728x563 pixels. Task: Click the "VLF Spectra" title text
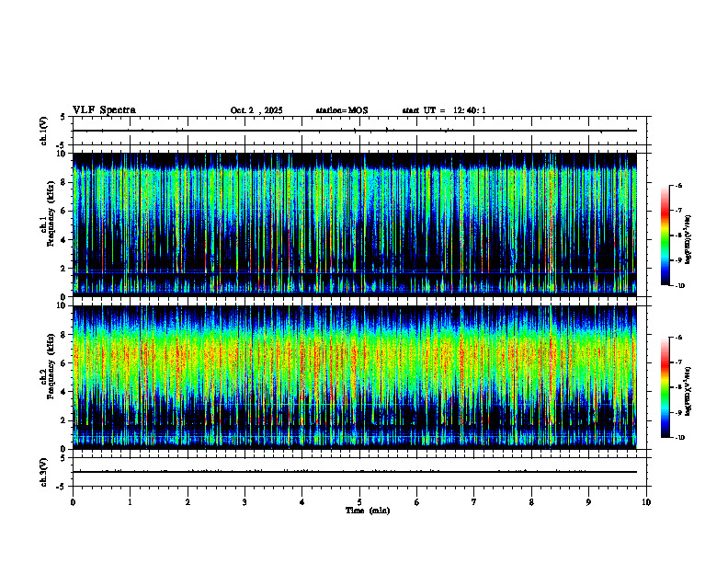point(104,110)
